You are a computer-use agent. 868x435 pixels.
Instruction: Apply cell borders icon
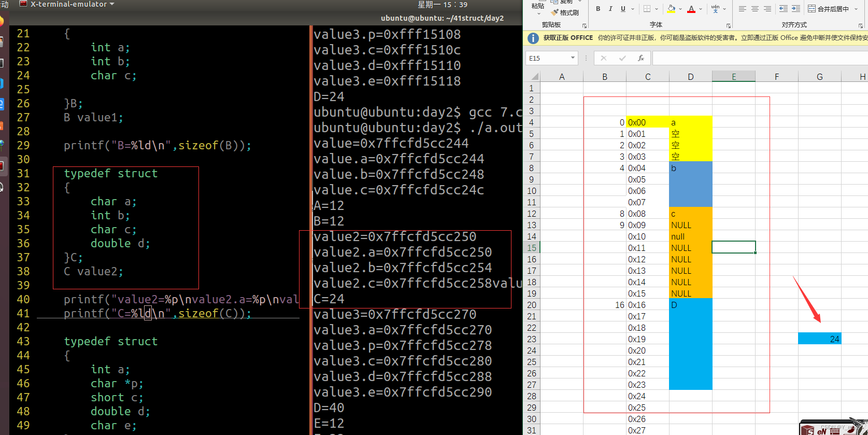click(647, 9)
